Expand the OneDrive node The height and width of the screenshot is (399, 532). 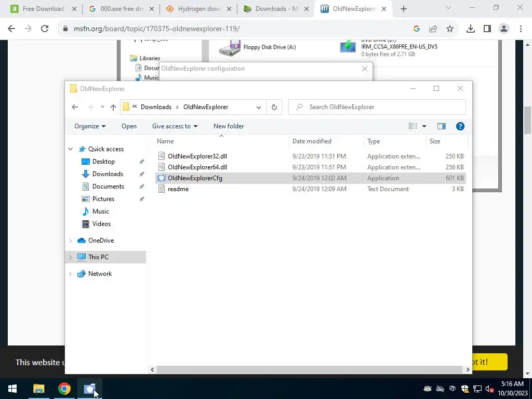[71, 241]
